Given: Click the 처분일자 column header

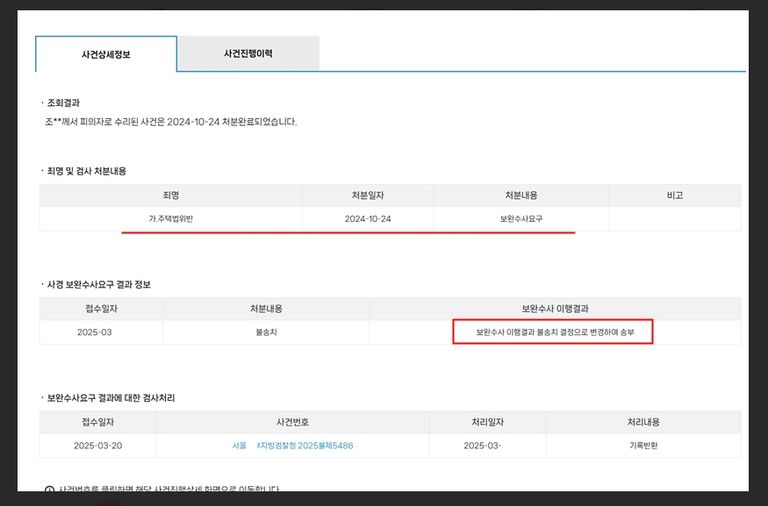Looking at the screenshot, I should (x=367, y=195).
